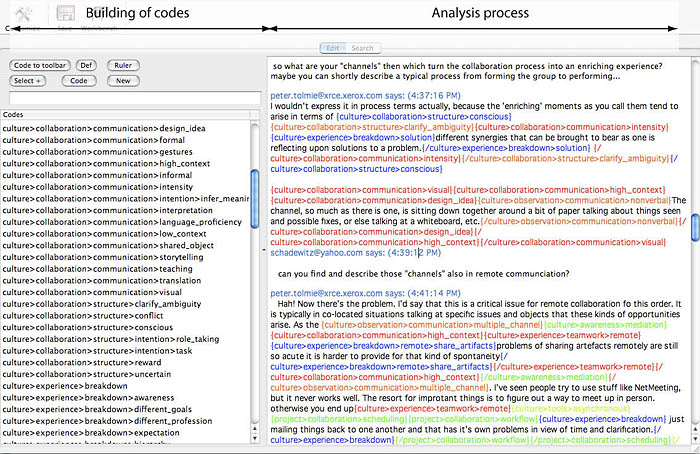Select breakdown>expectation row in Codes list

click(x=125, y=433)
